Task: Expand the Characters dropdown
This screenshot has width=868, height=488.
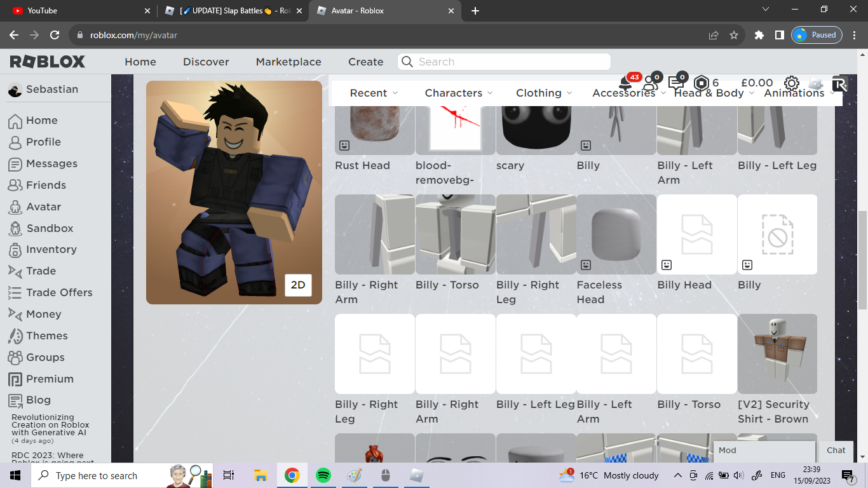Action: pyautogui.click(x=459, y=93)
